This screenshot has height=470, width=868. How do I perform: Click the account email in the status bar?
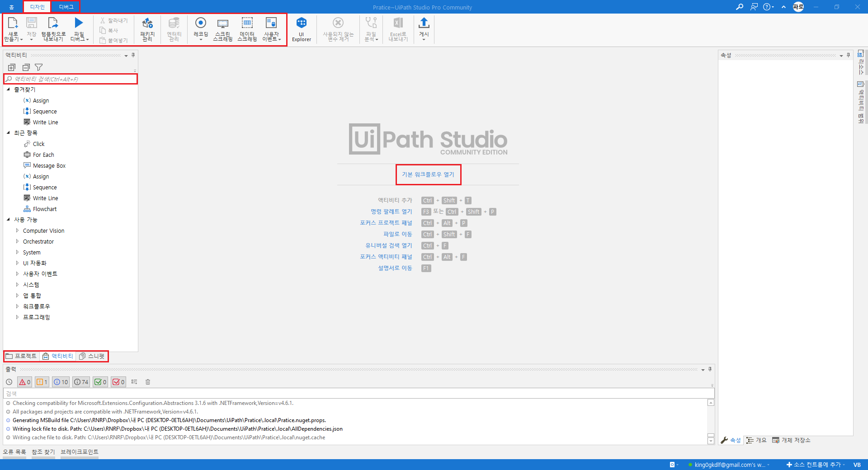click(x=729, y=465)
